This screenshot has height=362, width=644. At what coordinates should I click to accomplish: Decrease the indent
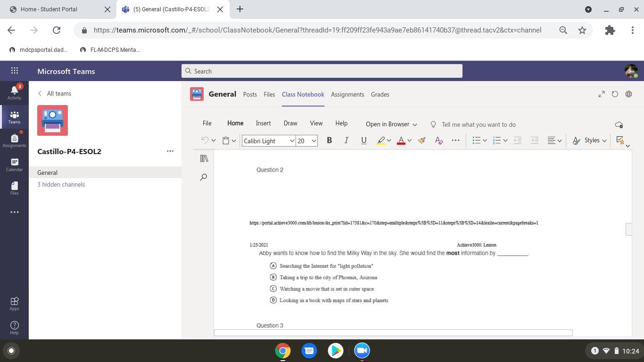pyautogui.click(x=517, y=140)
